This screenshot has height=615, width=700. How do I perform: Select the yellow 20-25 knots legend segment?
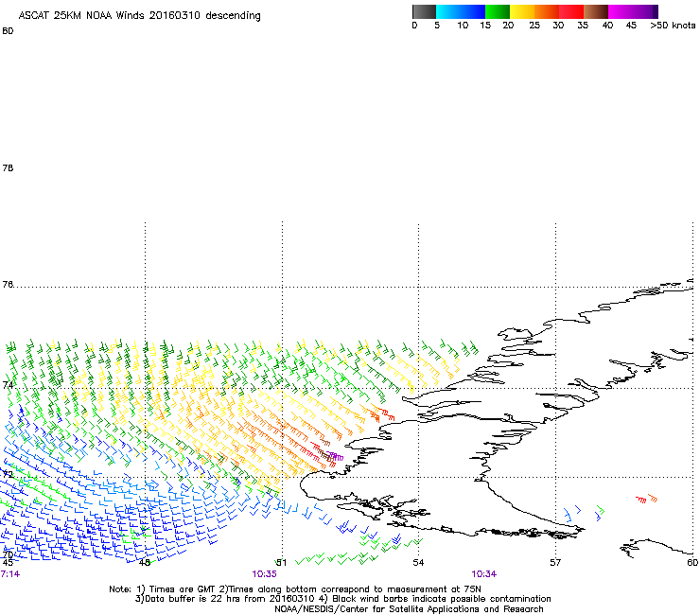[x=522, y=11]
